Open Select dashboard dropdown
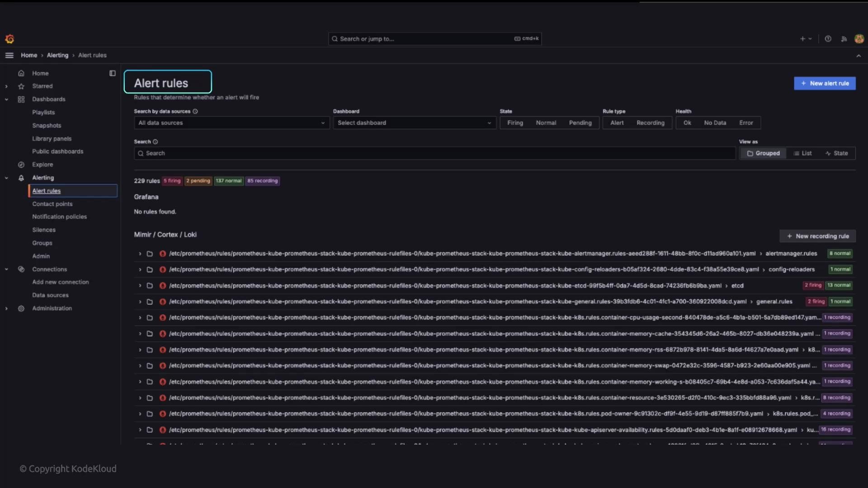Screen dimensions: 868x488 pos(415,123)
